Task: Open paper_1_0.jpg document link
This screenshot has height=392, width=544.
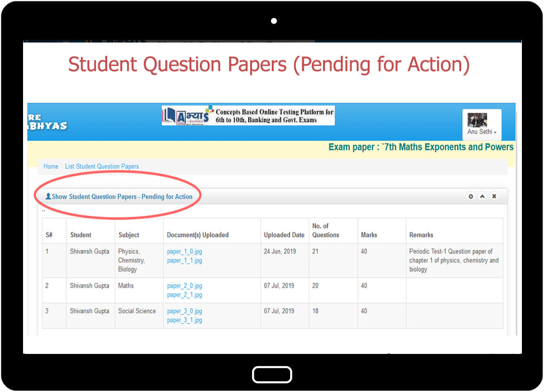Action: pyautogui.click(x=184, y=252)
